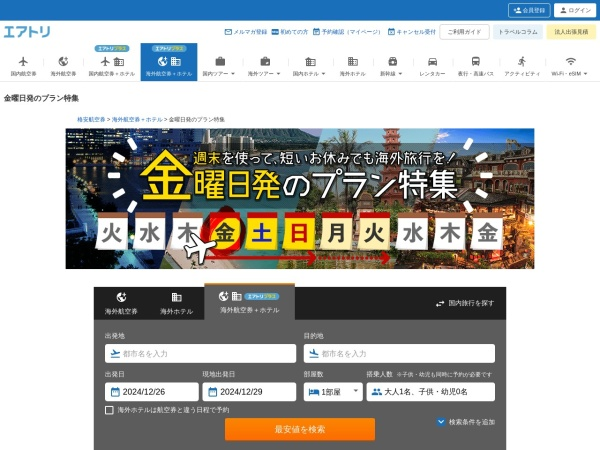Click the orange 最安値を検索 button

tap(300, 429)
